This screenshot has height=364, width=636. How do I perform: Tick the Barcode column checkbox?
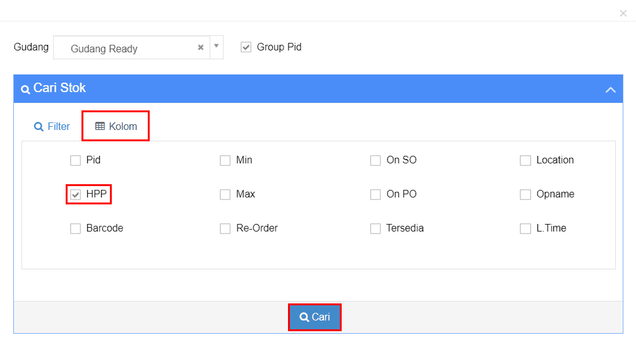click(76, 228)
